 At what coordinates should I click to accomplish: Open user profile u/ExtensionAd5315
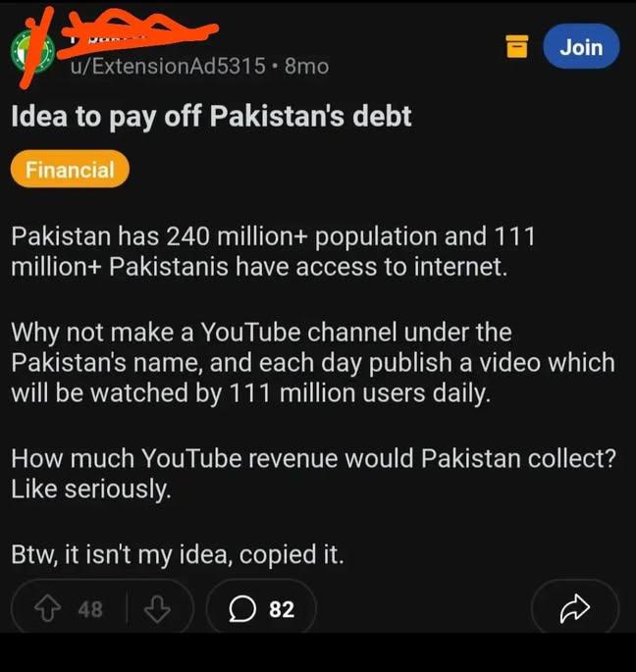[168, 67]
